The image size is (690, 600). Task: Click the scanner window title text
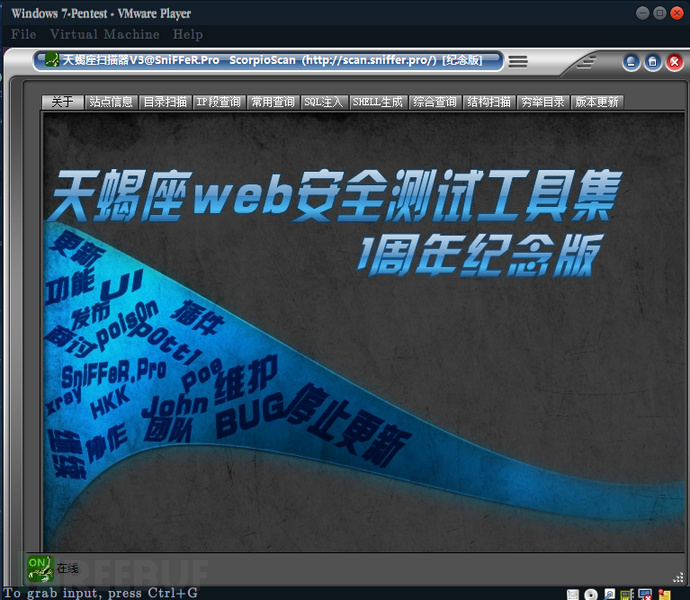272,60
